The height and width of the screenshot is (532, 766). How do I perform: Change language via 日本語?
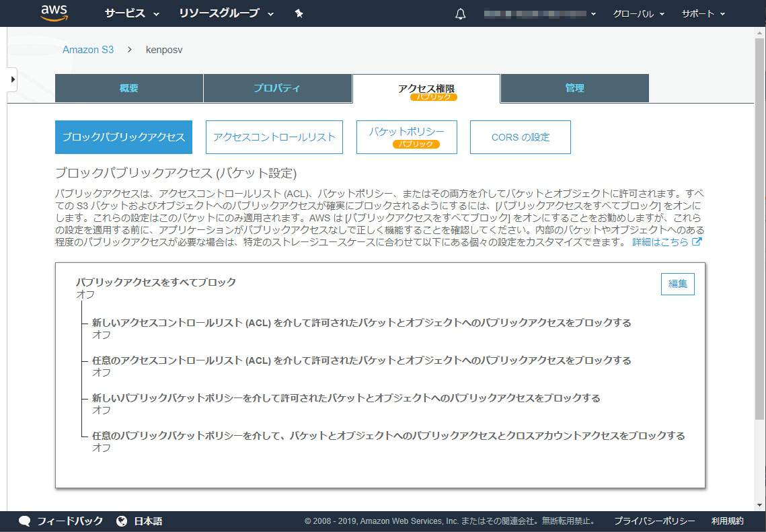click(148, 521)
